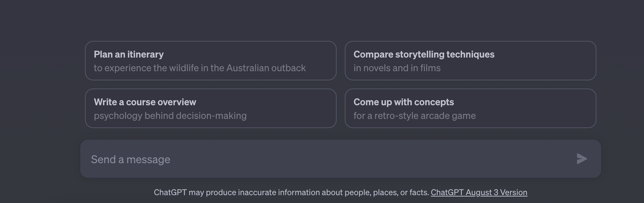The height and width of the screenshot is (203, 644).
Task: Send the message with the arrow icon
Action: click(x=582, y=159)
